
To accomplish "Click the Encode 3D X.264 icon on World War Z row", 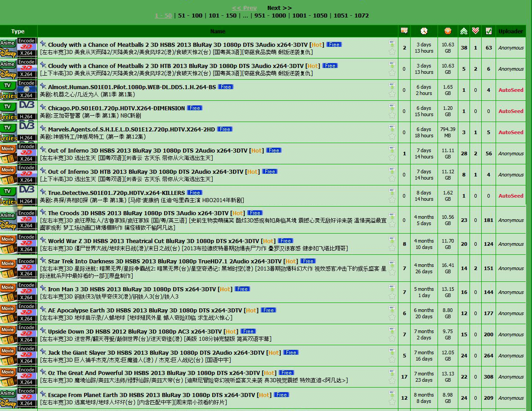I will pos(27,244).
